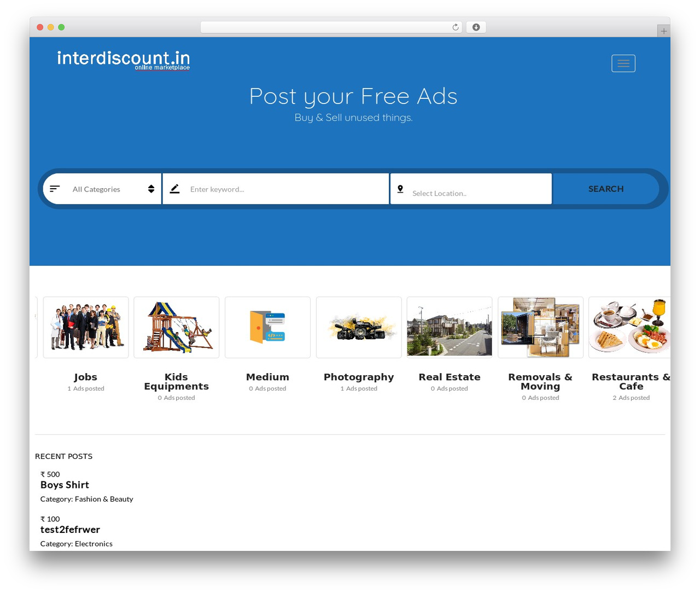
Task: Open the Medium category image
Action: tap(267, 328)
